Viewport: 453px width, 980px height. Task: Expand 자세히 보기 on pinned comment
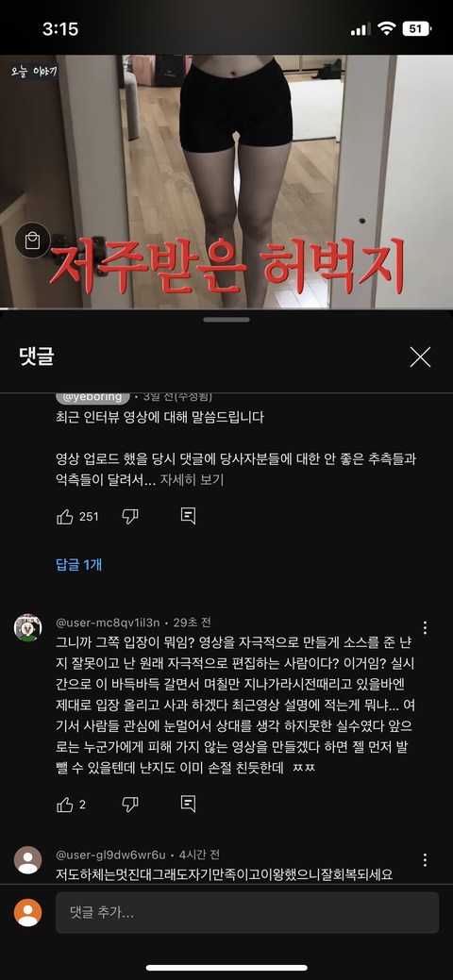(192, 480)
